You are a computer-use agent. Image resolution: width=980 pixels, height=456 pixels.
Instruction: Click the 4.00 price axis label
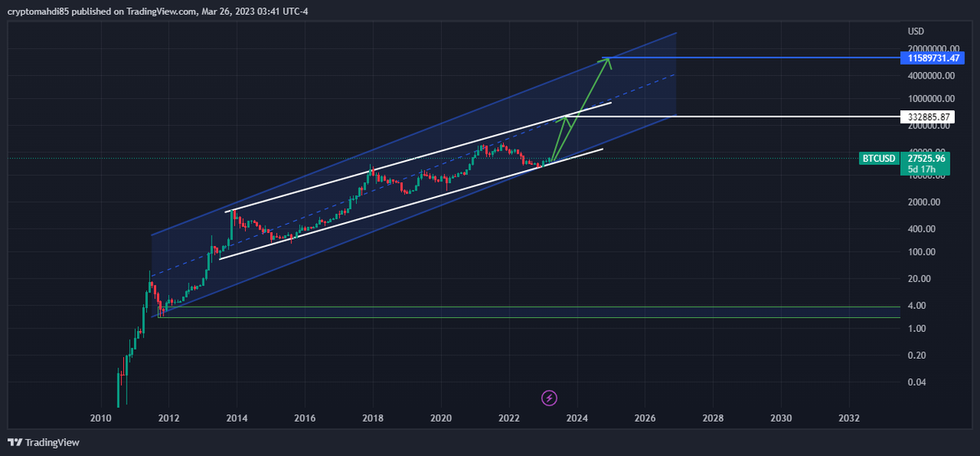tap(916, 306)
